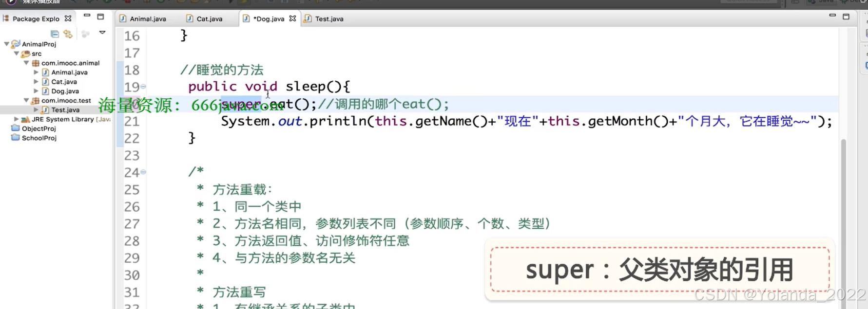Maximize the editor area
The height and width of the screenshot is (309, 868).
coord(846,16)
